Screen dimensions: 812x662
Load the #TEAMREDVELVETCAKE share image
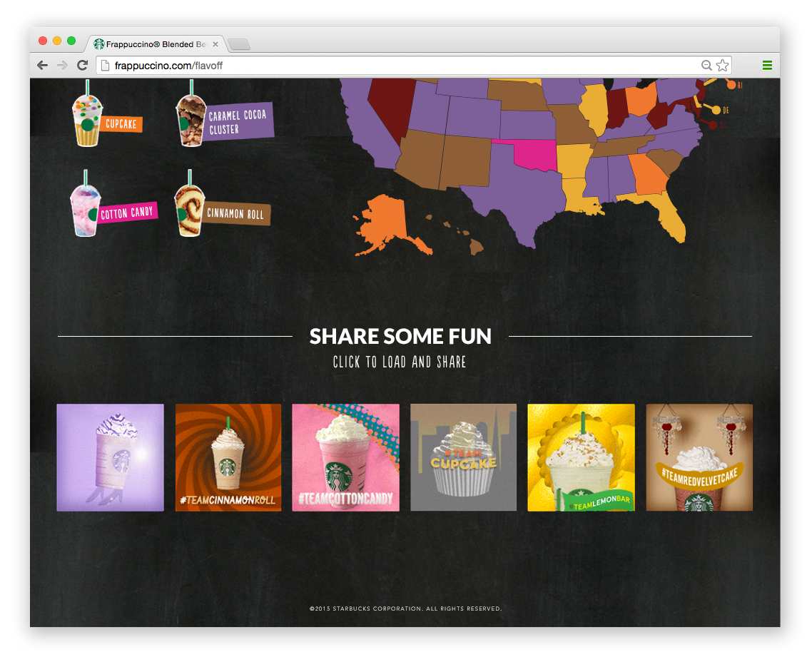tap(700, 457)
